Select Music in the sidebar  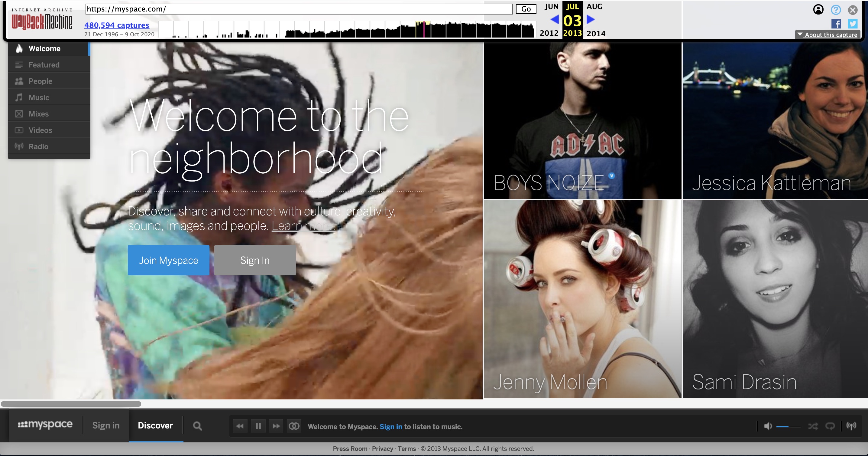coord(39,97)
